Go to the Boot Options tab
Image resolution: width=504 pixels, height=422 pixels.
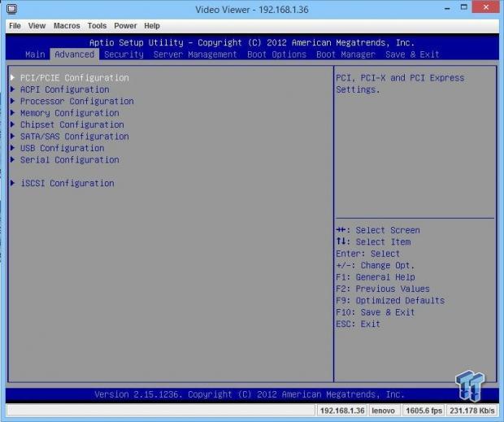click(276, 54)
